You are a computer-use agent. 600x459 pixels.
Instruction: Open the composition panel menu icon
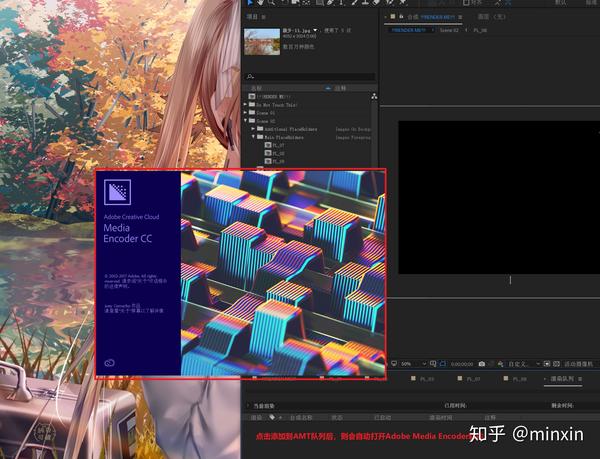coord(460,17)
